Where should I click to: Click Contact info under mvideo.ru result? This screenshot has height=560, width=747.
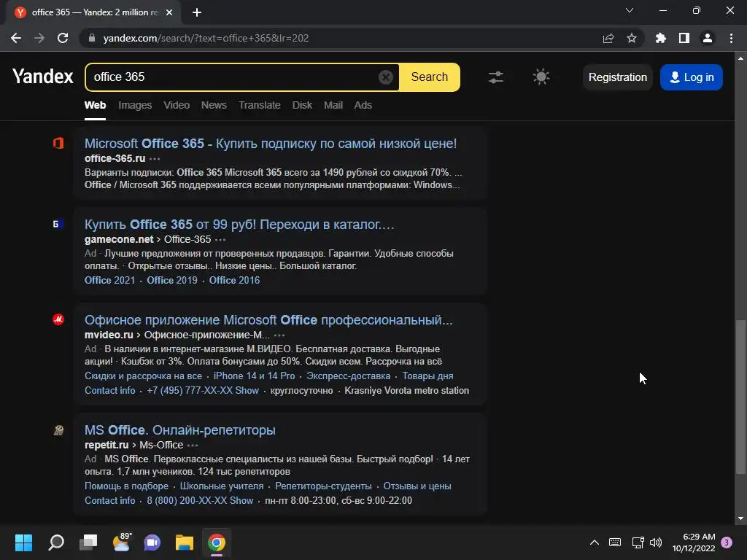coord(110,391)
